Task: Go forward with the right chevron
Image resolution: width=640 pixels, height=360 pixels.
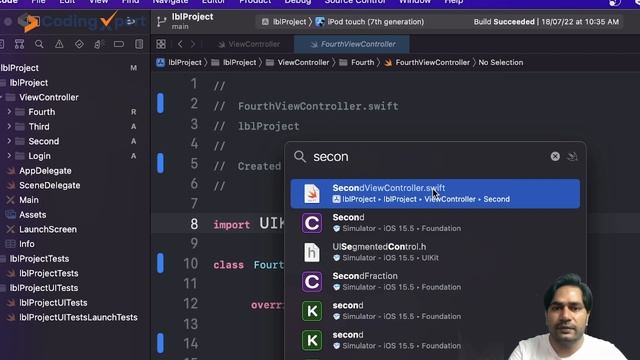Action: click(x=193, y=44)
